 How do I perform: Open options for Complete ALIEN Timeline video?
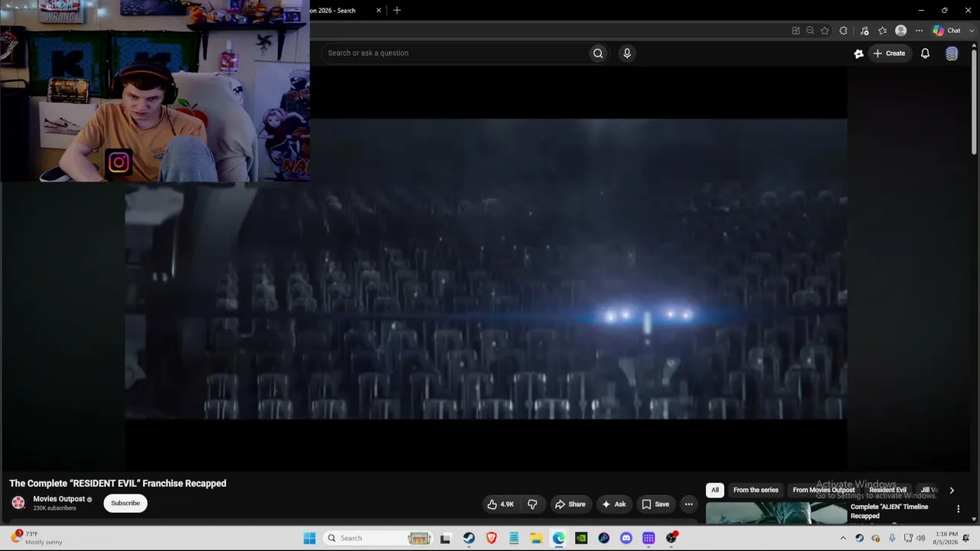coord(958,509)
